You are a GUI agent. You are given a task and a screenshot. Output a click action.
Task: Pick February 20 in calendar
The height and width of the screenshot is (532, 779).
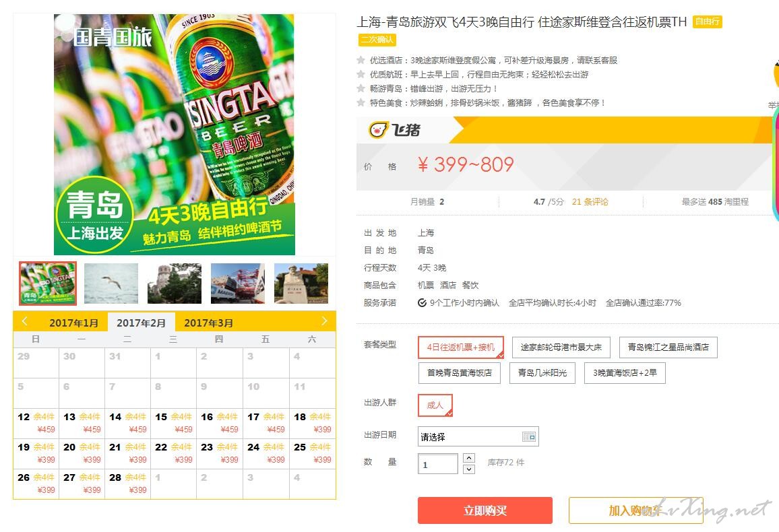82,454
